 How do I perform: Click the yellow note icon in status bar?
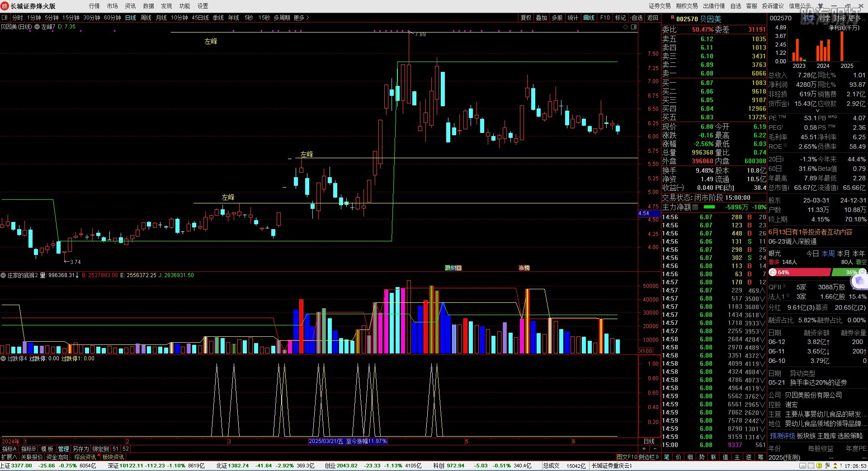click(803, 466)
